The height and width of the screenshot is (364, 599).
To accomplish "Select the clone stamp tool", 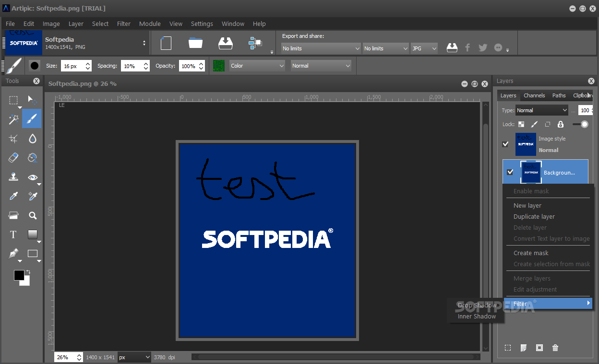I will (13, 177).
